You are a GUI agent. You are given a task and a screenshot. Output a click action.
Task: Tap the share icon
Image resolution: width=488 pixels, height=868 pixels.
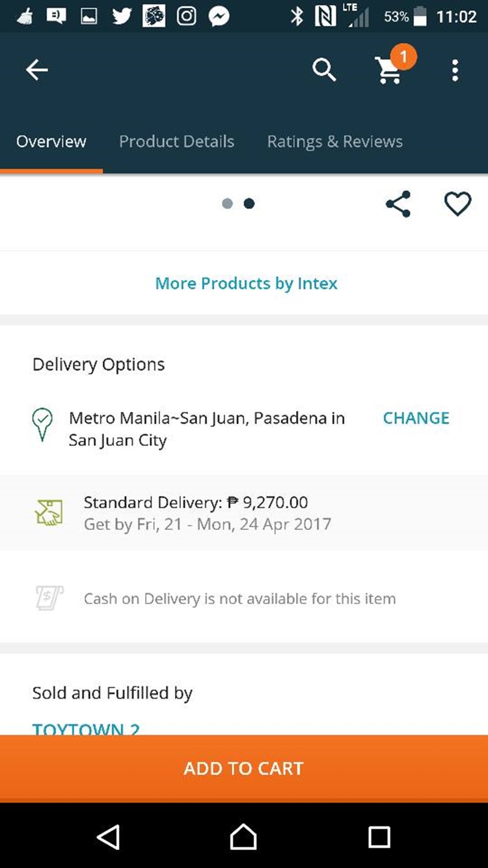398,204
